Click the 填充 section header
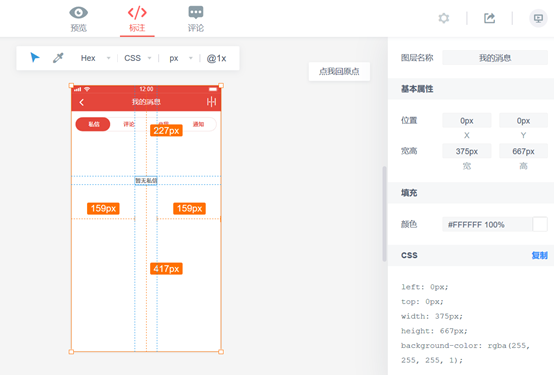Screen dimensions: 554x375 [471, 193]
